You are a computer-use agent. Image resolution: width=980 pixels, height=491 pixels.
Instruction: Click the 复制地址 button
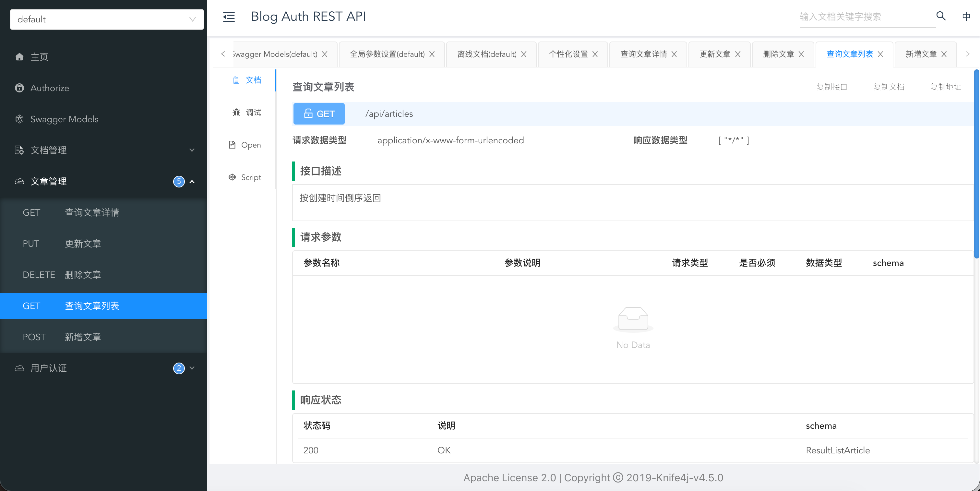point(945,87)
